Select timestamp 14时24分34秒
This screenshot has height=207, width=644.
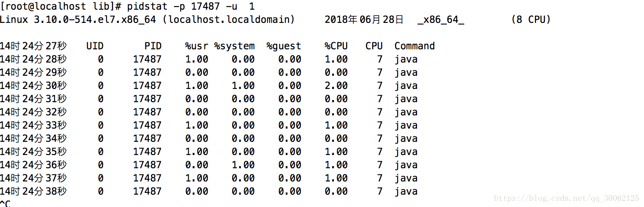(33, 139)
